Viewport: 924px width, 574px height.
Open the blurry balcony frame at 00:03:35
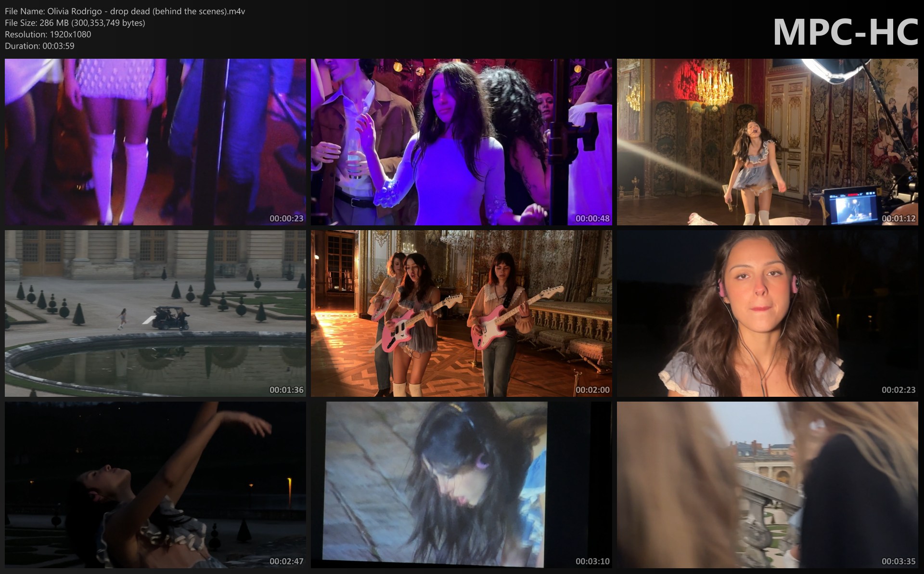click(768, 485)
